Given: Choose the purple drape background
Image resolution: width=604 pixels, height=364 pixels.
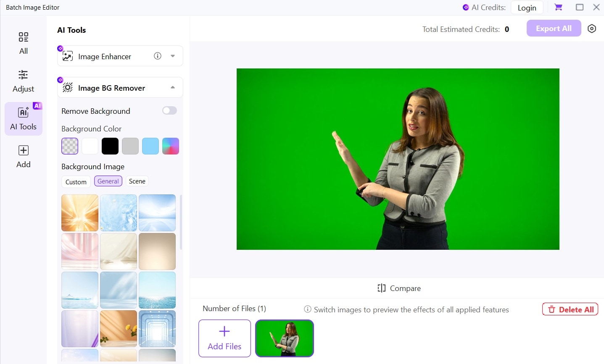Looking at the screenshot, I should click(80, 329).
